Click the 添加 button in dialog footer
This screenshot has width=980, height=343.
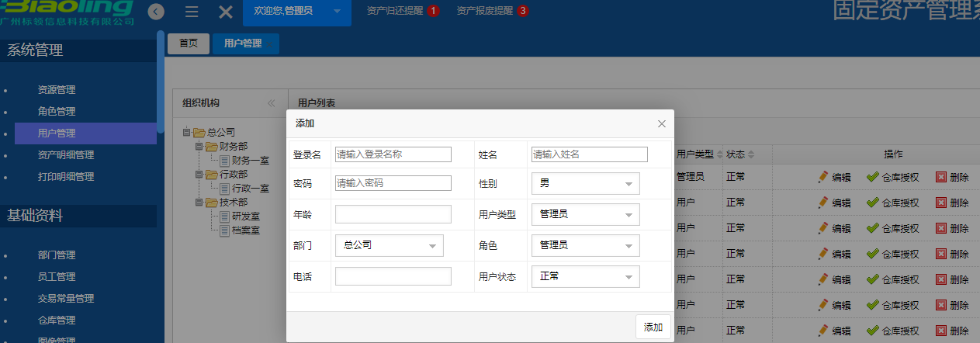[653, 327]
